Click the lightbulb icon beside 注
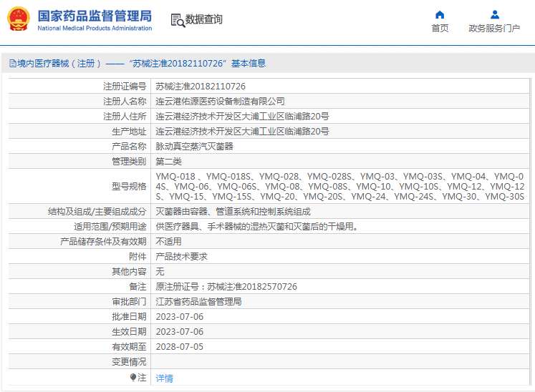 [133, 377]
